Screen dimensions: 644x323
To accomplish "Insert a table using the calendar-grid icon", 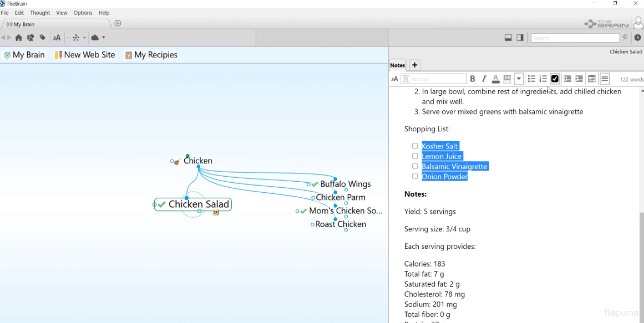I will 592,79.
